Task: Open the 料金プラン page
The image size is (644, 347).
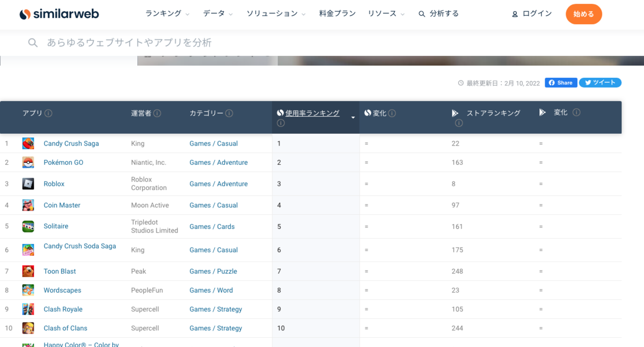Action: click(337, 13)
